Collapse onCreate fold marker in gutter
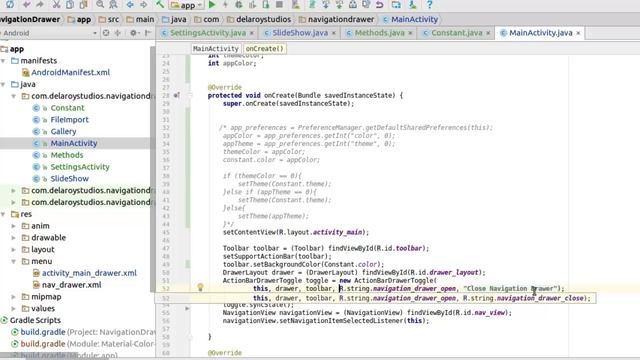The image size is (640, 360). click(190, 95)
